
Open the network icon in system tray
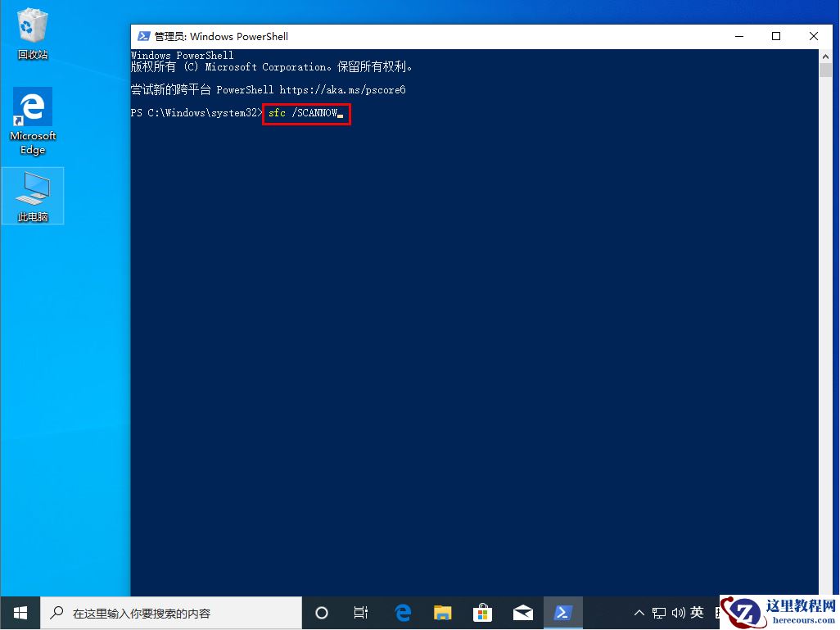point(658,612)
